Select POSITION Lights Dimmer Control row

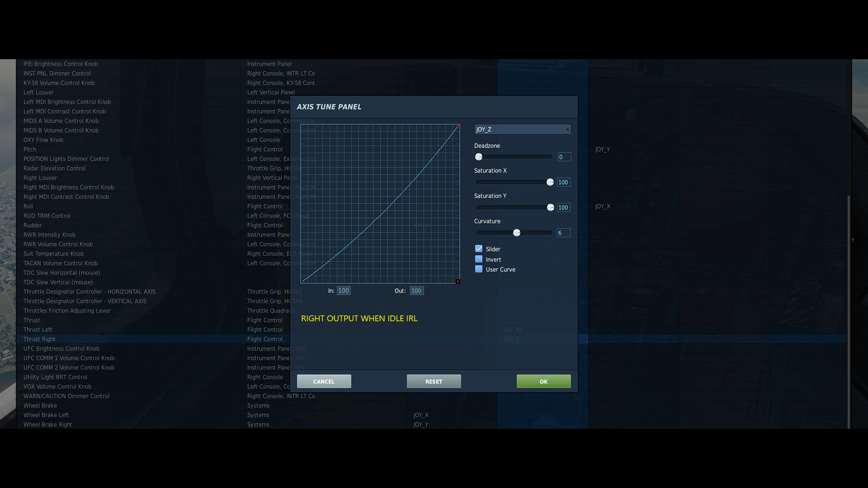(x=431, y=159)
